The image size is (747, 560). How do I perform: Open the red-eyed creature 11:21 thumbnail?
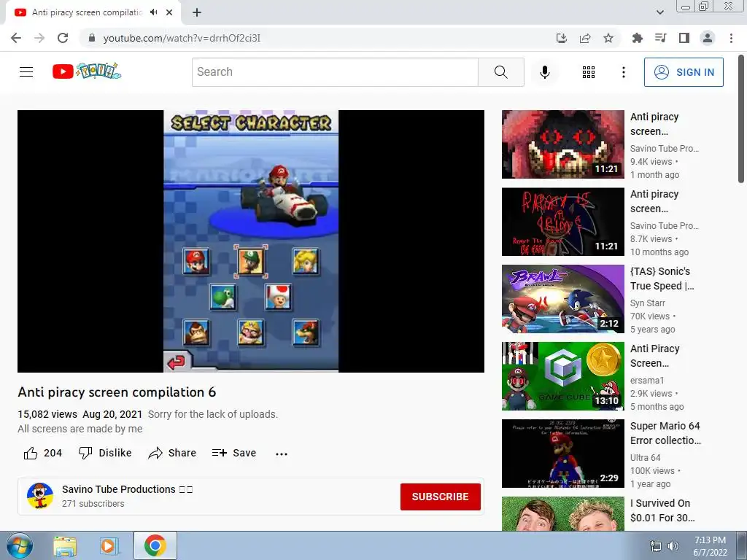pyautogui.click(x=562, y=144)
